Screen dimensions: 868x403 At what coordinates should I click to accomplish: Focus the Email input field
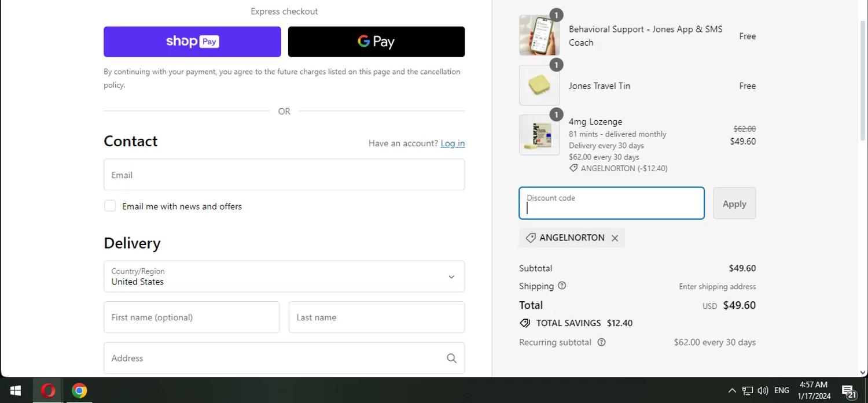(x=284, y=175)
